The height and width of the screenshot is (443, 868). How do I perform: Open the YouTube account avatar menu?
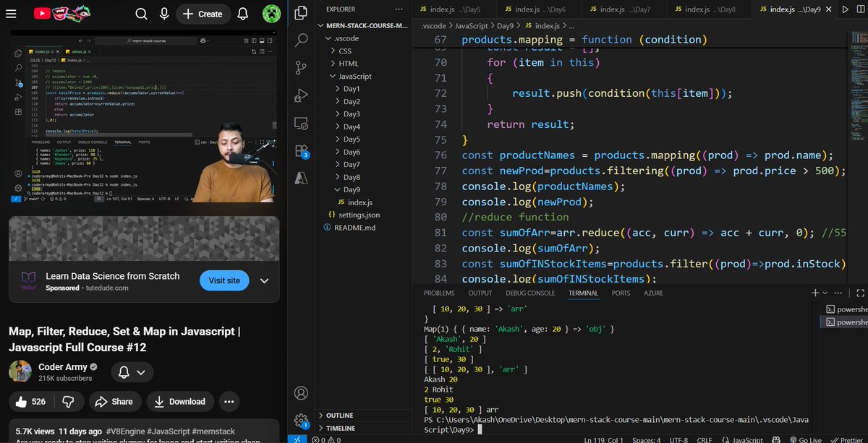coord(271,14)
